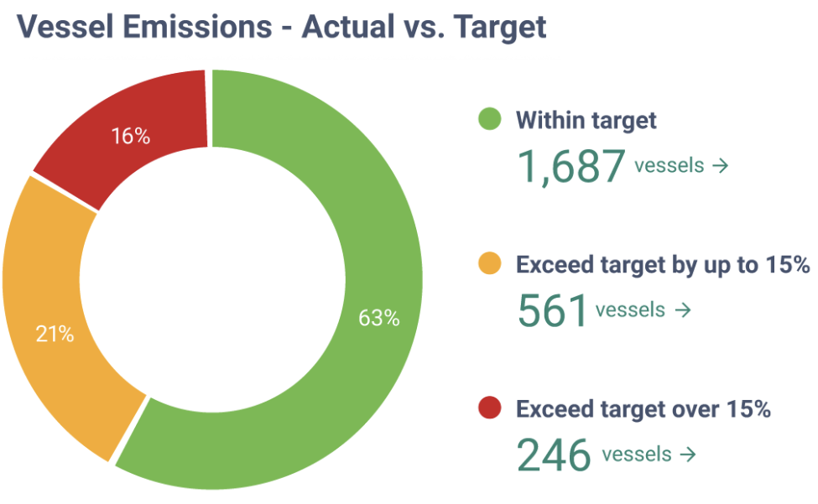Click 'Exceed target over 15%' legend label
818x504 pixels.
point(643,410)
